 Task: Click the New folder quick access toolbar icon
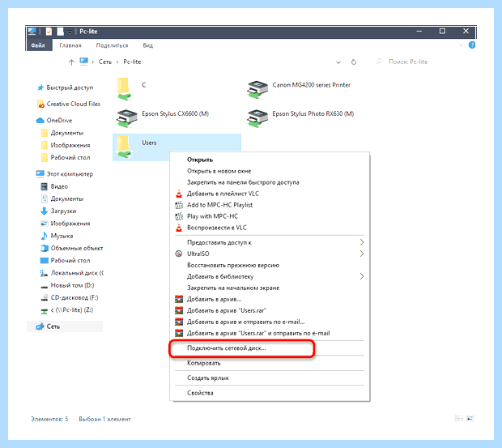[60, 32]
